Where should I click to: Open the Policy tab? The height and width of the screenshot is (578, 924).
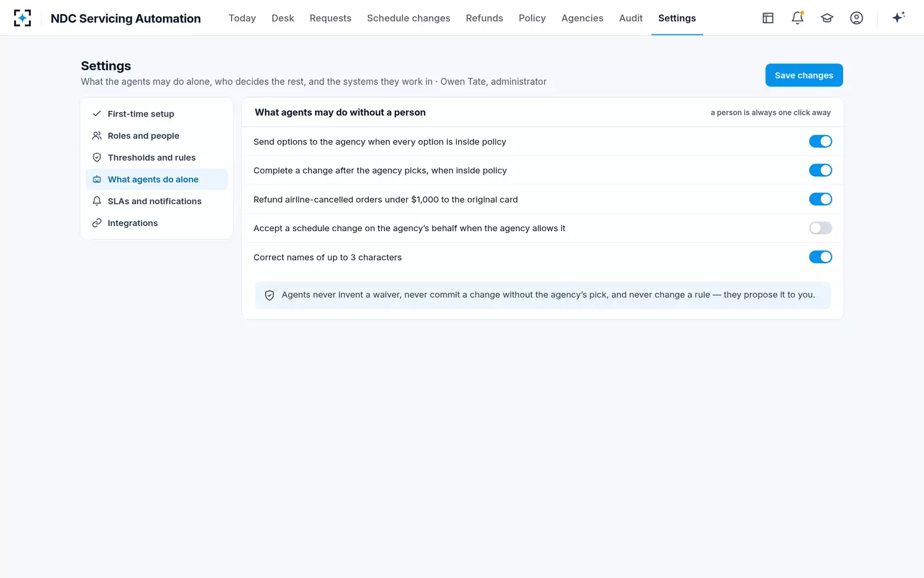pos(532,18)
